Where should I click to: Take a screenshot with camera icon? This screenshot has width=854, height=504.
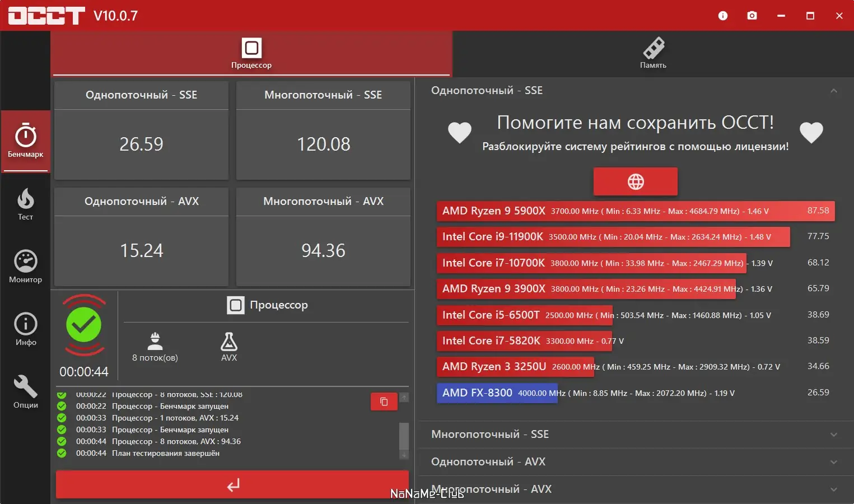coord(752,16)
